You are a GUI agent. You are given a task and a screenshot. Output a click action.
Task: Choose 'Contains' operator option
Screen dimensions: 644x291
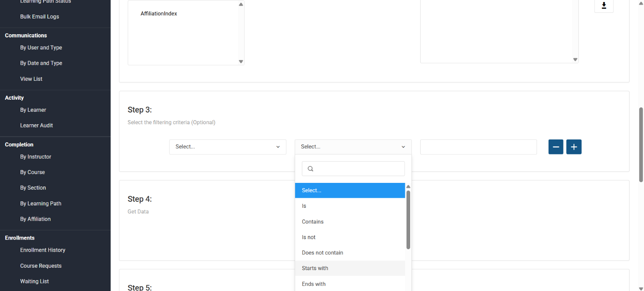[x=312, y=222]
